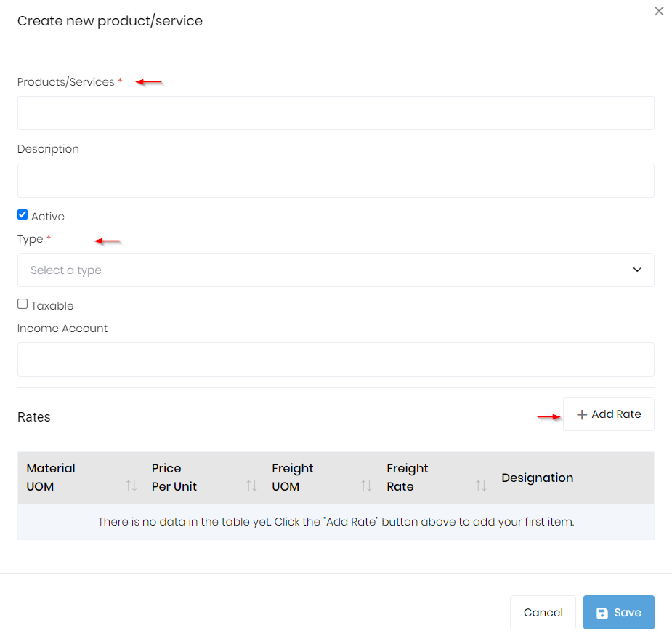Sort by Freight Rate sort arrows
This screenshot has width=672, height=636.
coord(481,486)
